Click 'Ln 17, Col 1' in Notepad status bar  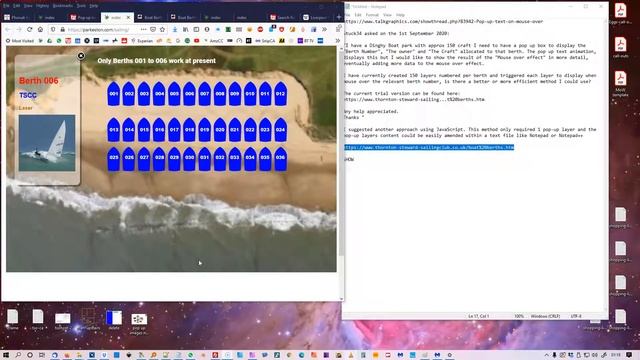479,316
